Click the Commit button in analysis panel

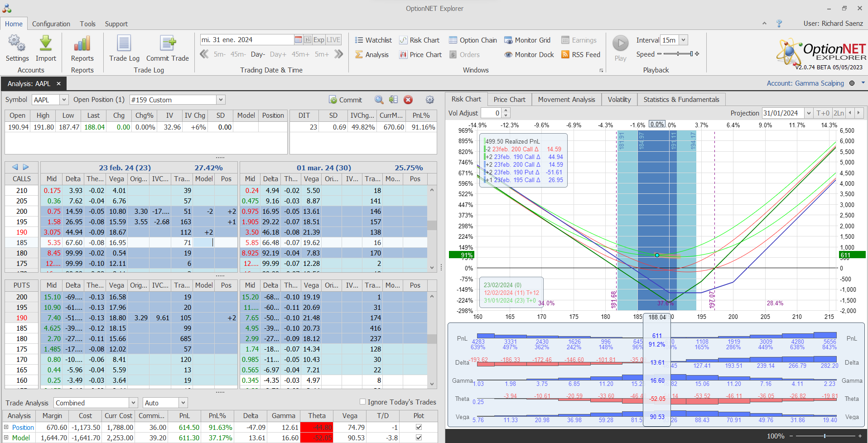(x=346, y=100)
